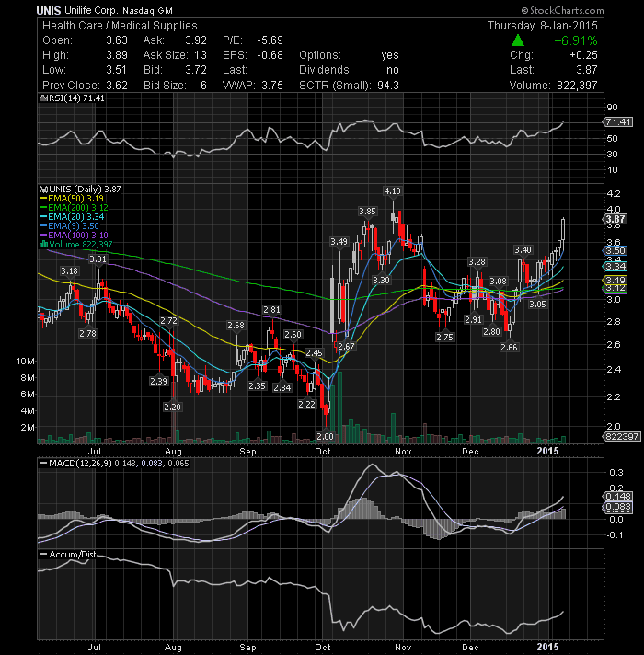Click the Thursday 8-Jan-2015 date text
The image size is (644, 655).
point(543,26)
